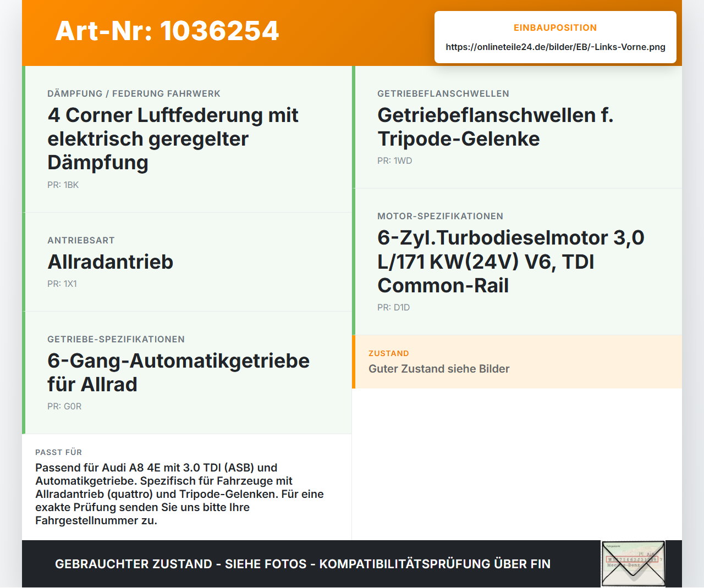The width and height of the screenshot is (704, 588).
Task: Click the PASST FÜR label
Action: (58, 452)
